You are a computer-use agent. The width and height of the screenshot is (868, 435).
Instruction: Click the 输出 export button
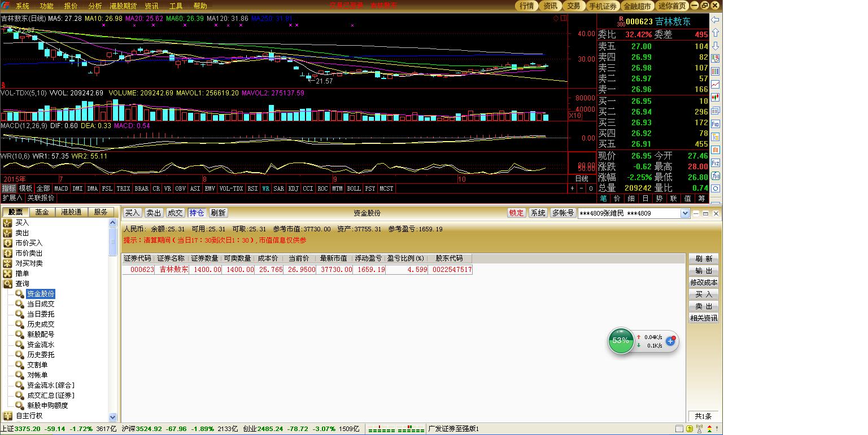(x=704, y=270)
